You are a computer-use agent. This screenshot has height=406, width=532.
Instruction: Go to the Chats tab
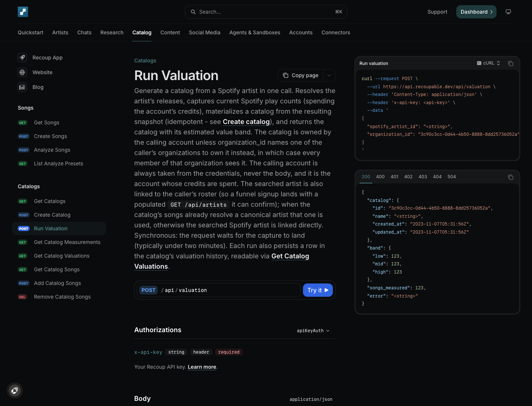[x=84, y=32]
